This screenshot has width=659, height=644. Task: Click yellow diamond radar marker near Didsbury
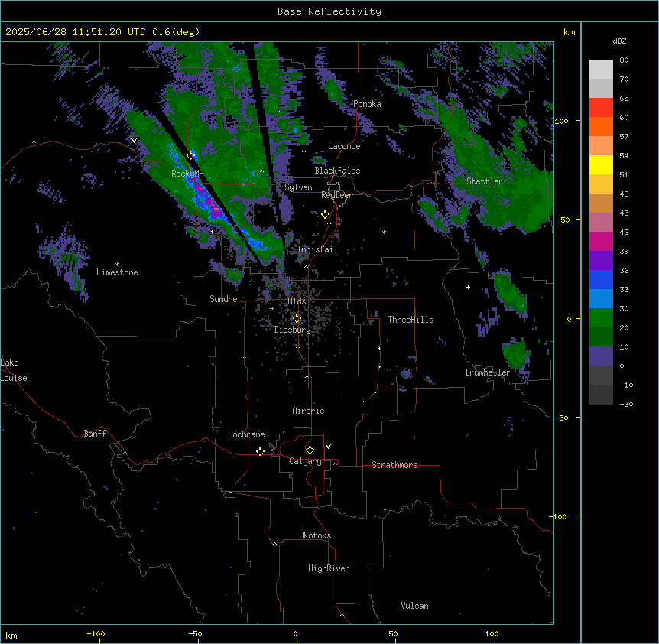point(297,319)
